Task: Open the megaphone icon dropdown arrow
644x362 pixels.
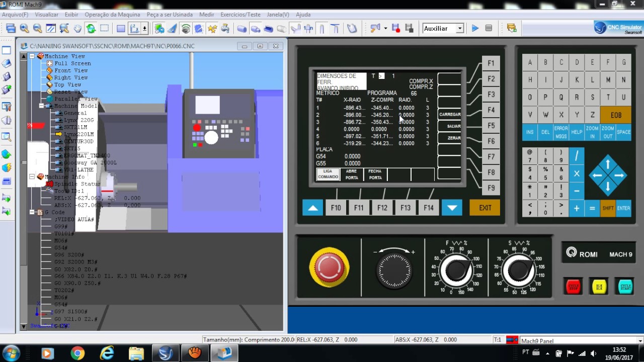Action: point(385,29)
